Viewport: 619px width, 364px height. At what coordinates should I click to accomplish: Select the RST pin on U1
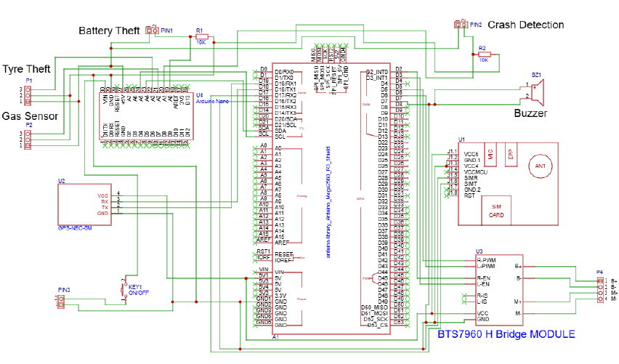[469, 195]
